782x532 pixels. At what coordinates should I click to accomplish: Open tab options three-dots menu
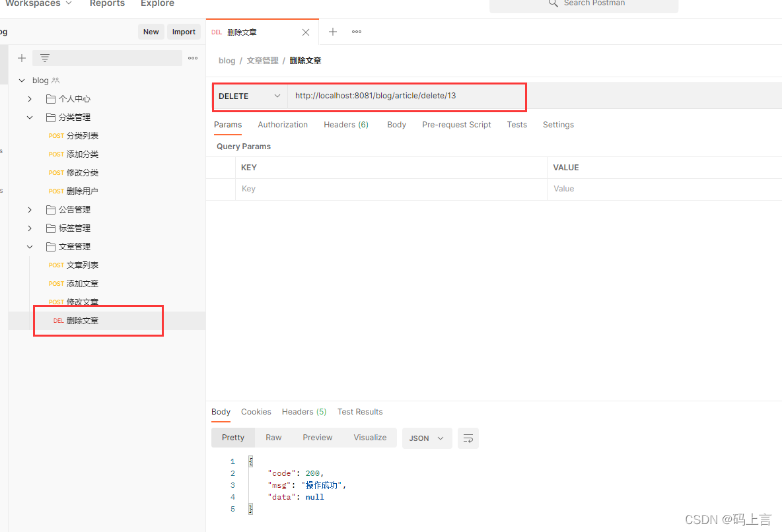click(357, 32)
